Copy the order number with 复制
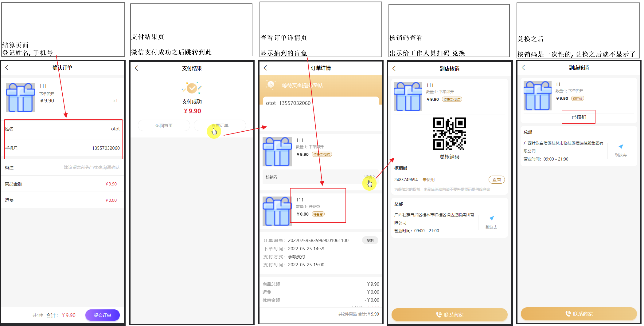This screenshot has width=644, height=326. coord(370,241)
